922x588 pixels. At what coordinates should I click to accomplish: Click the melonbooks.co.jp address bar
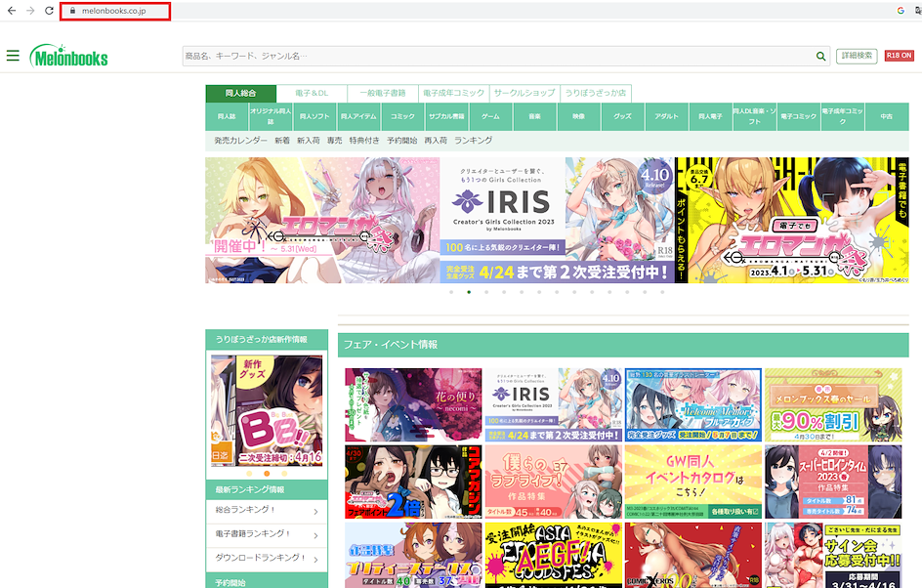click(115, 11)
